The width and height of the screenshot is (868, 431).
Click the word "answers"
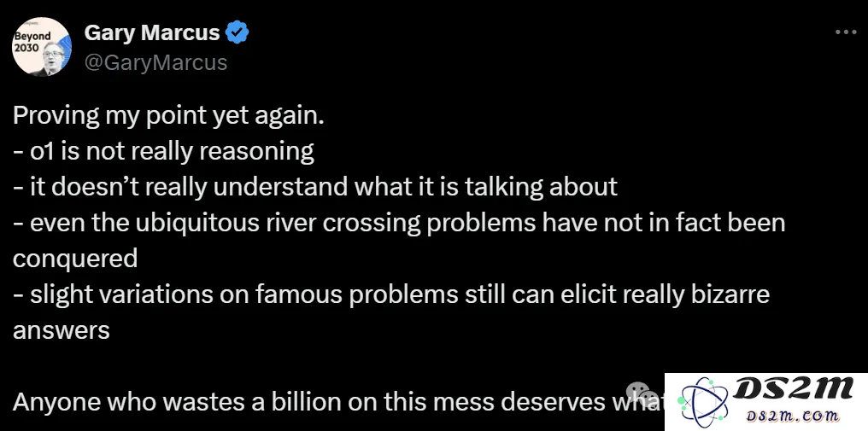62,330
